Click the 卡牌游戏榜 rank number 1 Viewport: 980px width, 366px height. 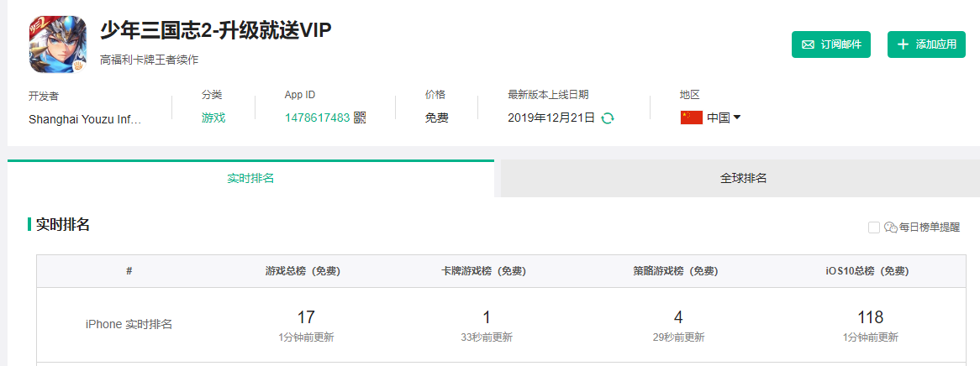(x=487, y=317)
